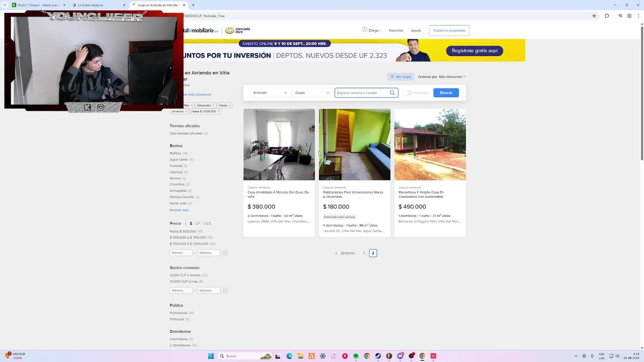Open Windows Start menu
The image size is (644, 362).
coord(211,356)
